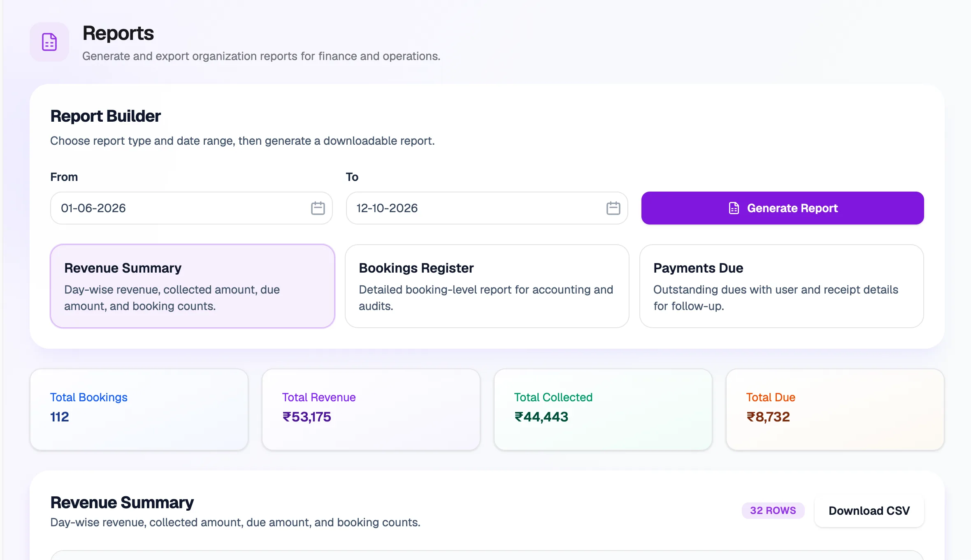Click the Total Revenue value ₹53,175
The image size is (971, 560).
click(307, 417)
